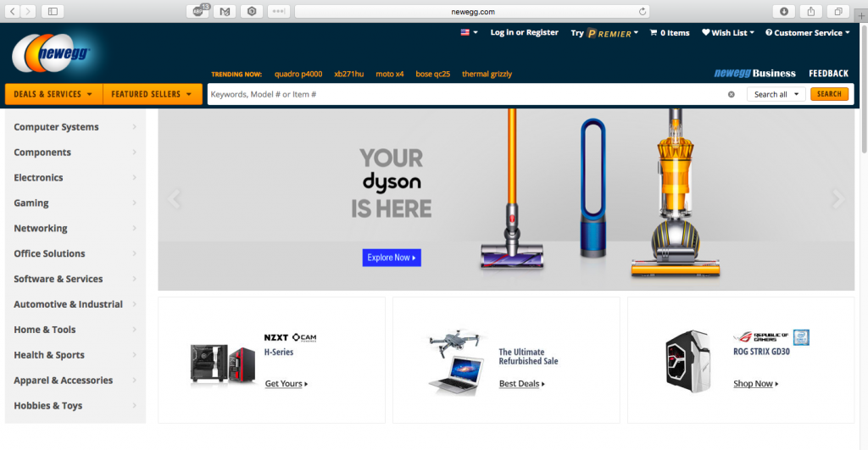
Task: Open the Wish List dropdown
Action: pyautogui.click(x=728, y=33)
